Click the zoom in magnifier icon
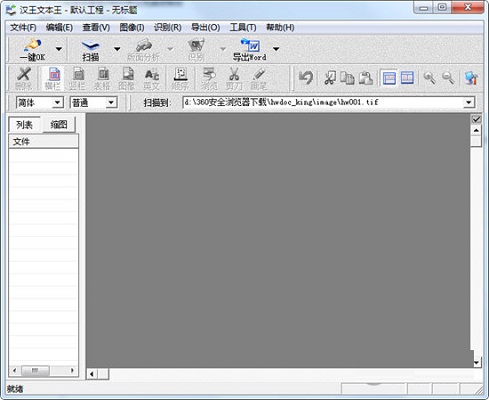The image size is (489, 400). pyautogui.click(x=429, y=78)
